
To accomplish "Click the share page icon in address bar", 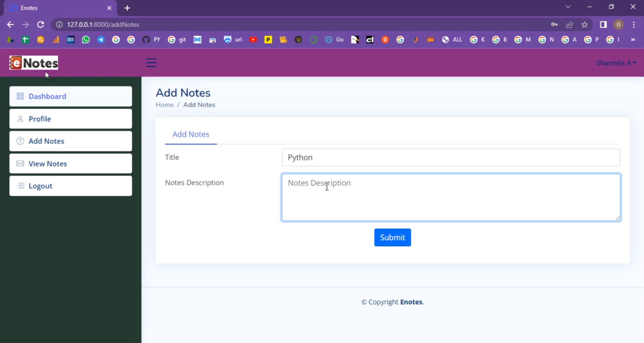I will click(569, 24).
